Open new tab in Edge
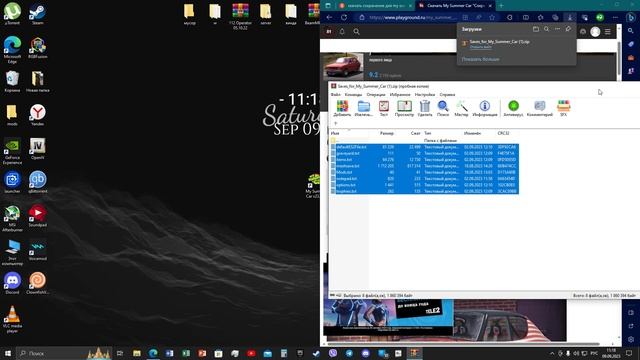This screenshot has height=360, width=640. (x=501, y=6)
